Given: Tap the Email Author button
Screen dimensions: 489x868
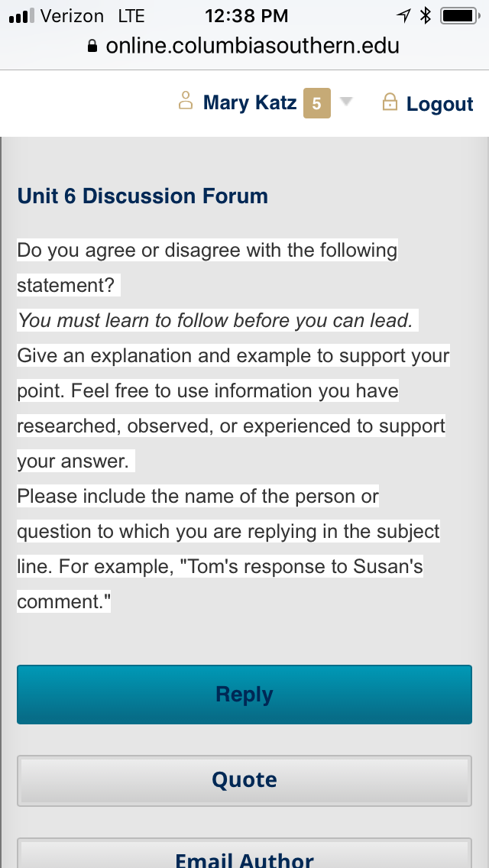Looking at the screenshot, I should click(x=244, y=855).
